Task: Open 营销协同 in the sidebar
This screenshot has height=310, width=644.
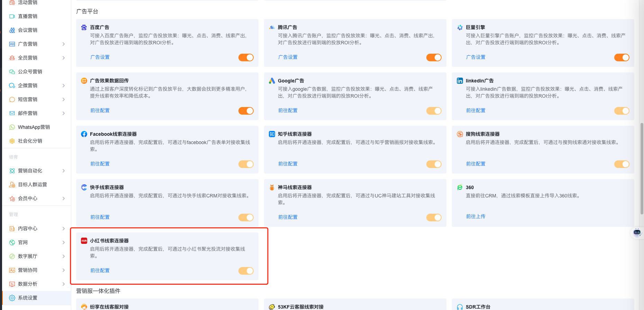Action: [37, 270]
